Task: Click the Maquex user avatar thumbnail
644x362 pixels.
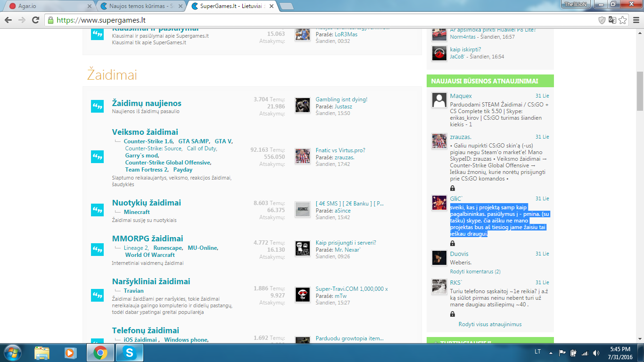Action: [x=439, y=100]
